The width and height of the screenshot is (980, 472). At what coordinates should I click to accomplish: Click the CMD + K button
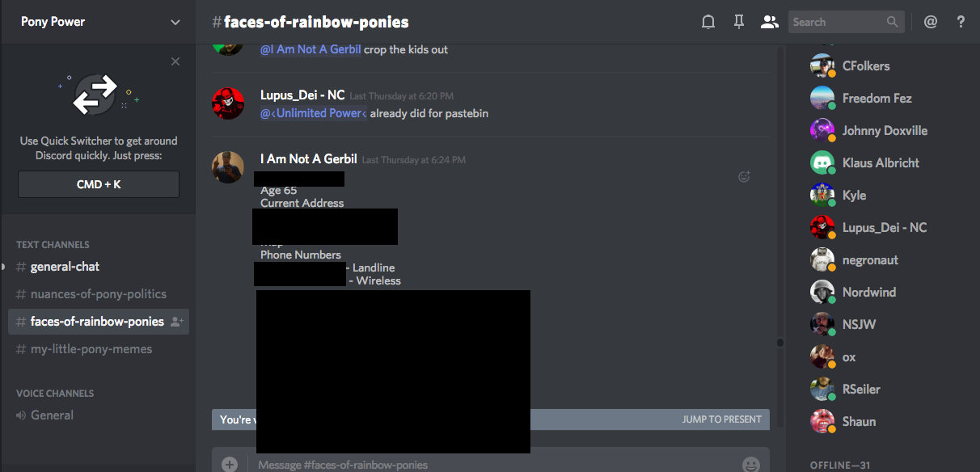coord(99,184)
